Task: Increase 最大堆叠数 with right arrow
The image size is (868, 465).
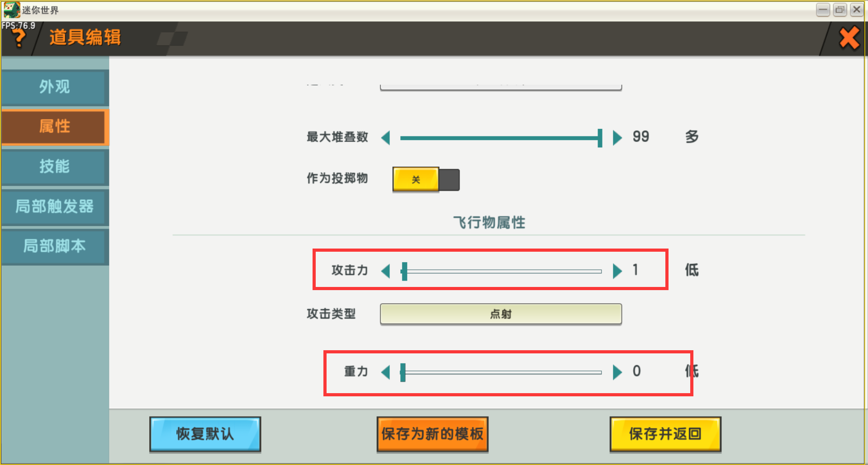Action: [x=617, y=137]
